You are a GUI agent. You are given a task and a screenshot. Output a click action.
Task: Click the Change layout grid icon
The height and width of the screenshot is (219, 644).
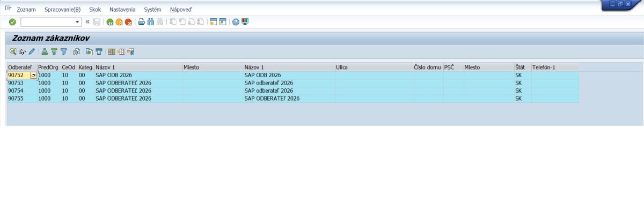click(112, 52)
